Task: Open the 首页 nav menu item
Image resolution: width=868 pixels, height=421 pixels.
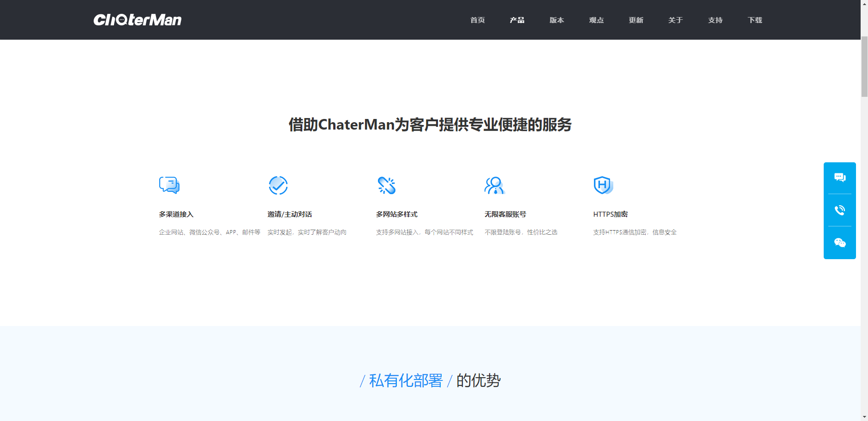Action: coord(478,20)
